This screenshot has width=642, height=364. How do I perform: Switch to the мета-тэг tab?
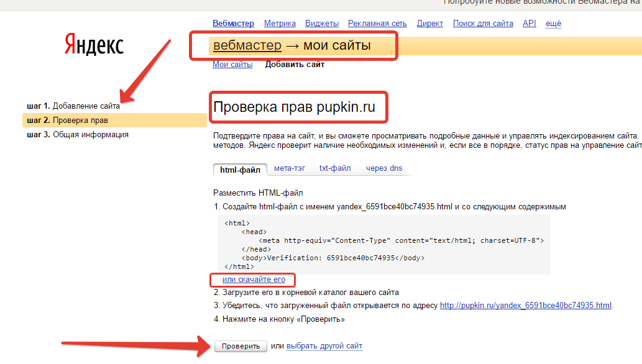pyautogui.click(x=290, y=168)
